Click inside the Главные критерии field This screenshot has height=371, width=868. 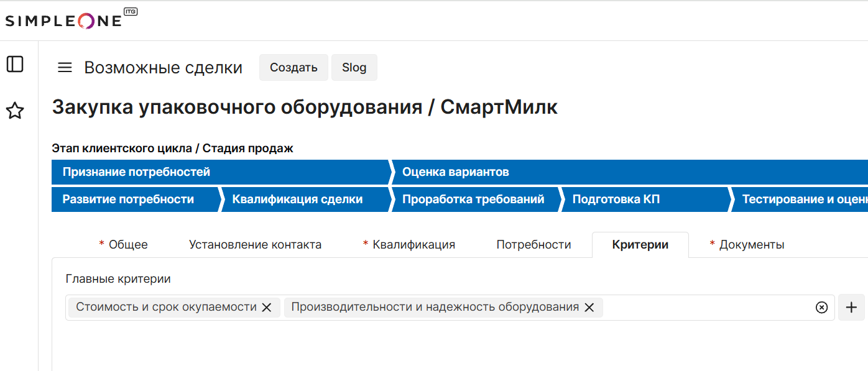[x=450, y=308]
